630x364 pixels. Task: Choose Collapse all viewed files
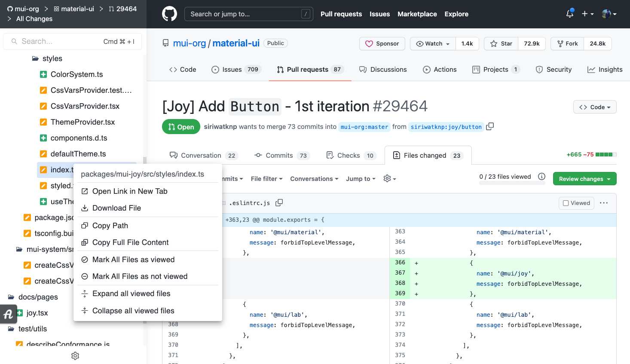pyautogui.click(x=148, y=311)
